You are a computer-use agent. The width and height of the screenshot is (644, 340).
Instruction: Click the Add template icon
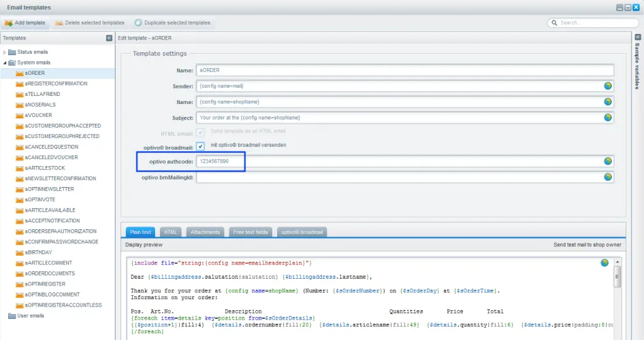[x=9, y=23]
